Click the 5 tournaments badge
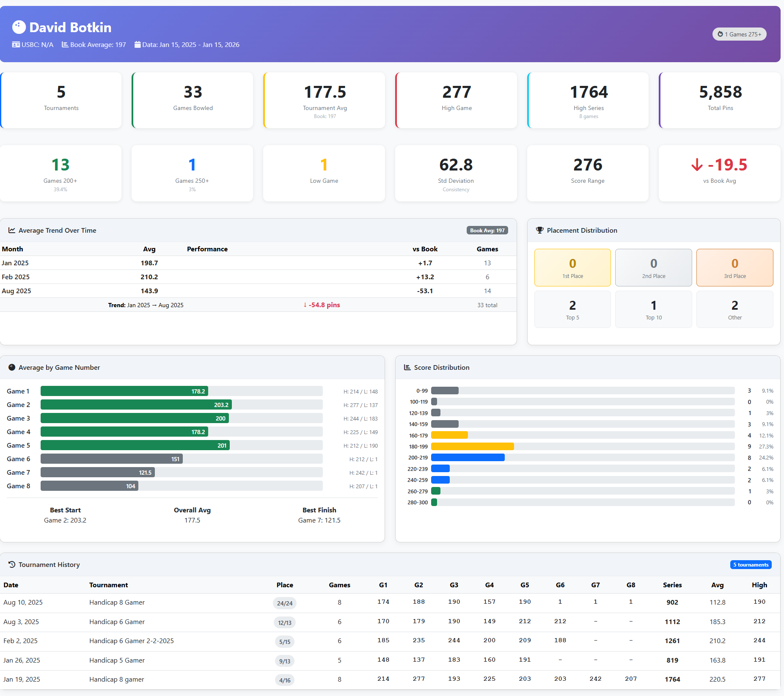 (x=750, y=564)
